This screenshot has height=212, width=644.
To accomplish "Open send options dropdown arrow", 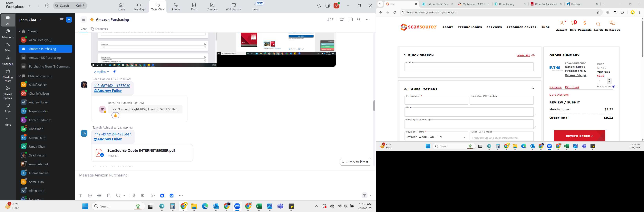I will [370, 196].
